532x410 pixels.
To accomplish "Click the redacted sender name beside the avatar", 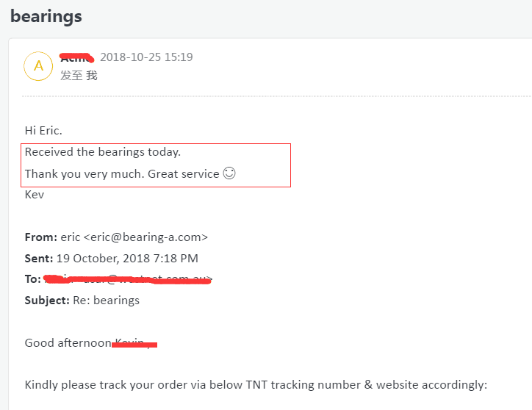I will pyautogui.click(x=76, y=58).
